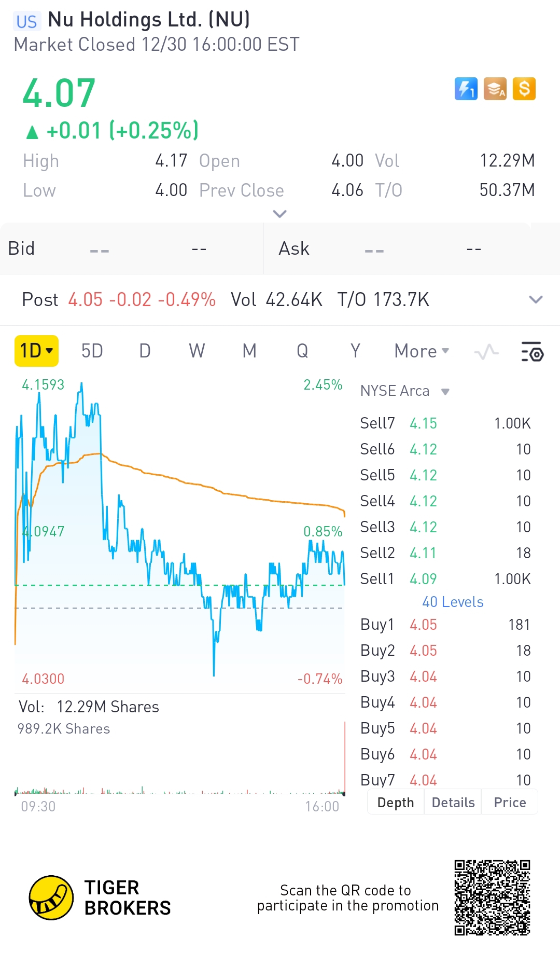Tap the Tiger Brokers logo
This screenshot has width=560, height=980.
coord(51,898)
